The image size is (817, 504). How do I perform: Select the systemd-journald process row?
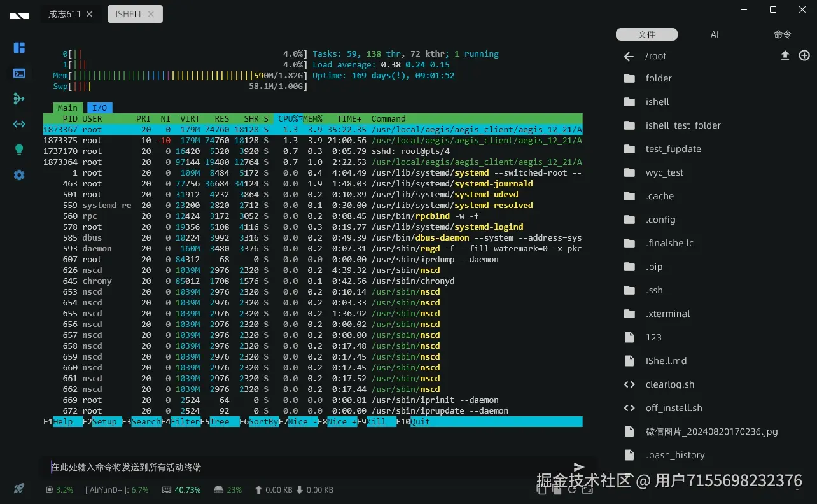tap(312, 184)
